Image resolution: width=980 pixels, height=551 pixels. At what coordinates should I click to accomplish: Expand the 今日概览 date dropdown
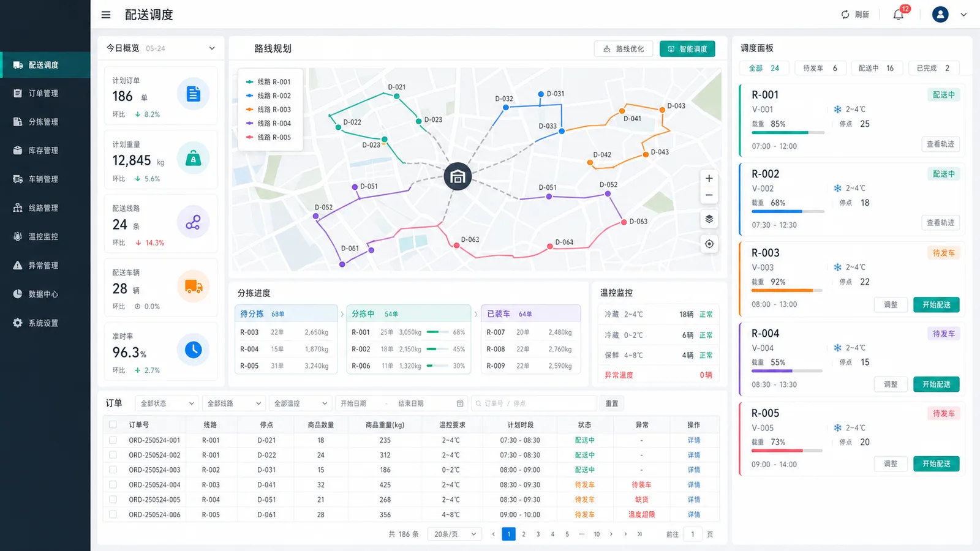[x=212, y=48]
